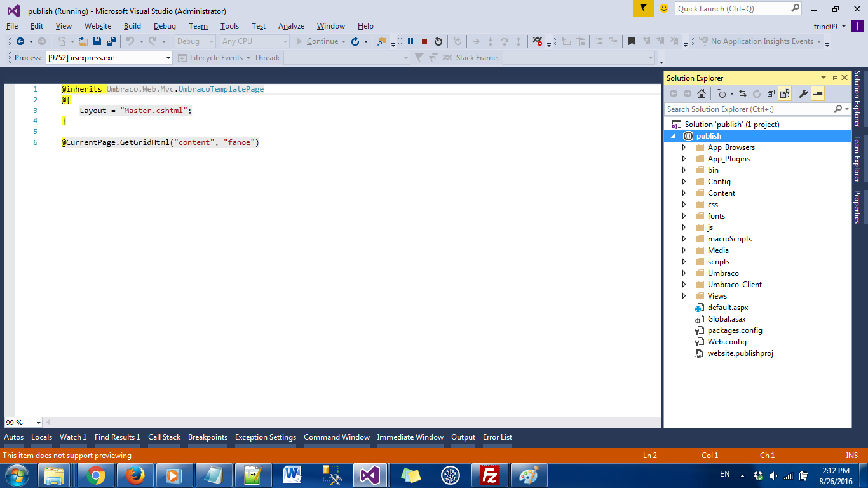Stop debugging with the red square
868x488 pixels.
point(424,41)
